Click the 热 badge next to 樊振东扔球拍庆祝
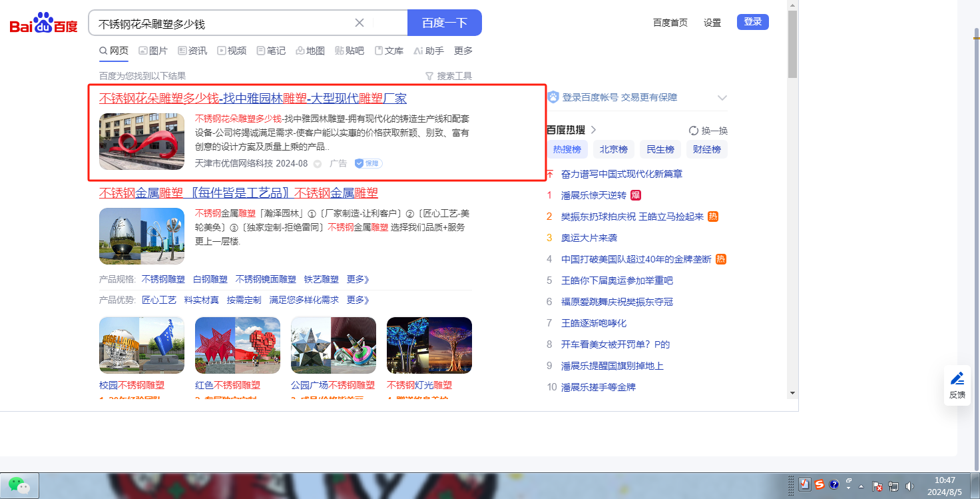The image size is (980, 499). click(x=713, y=217)
